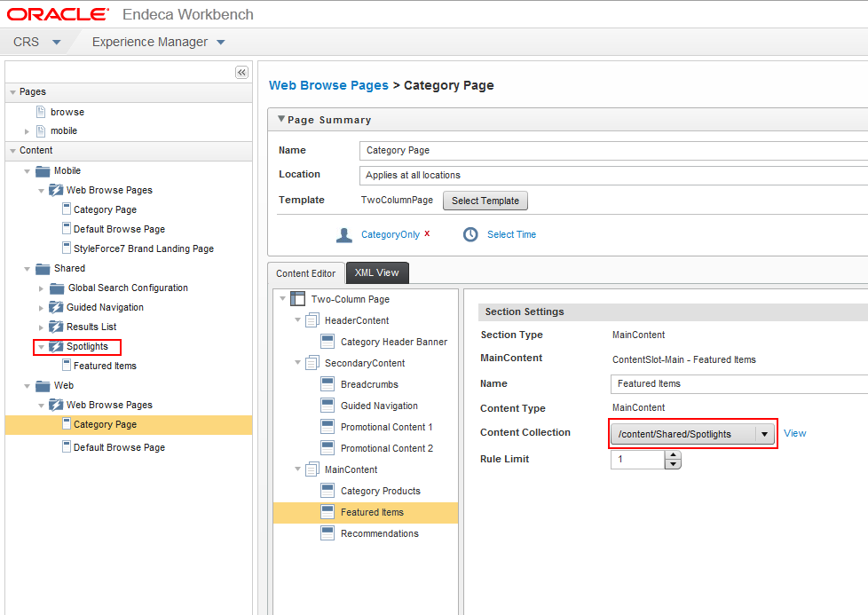Click the Name field containing Featured Items
This screenshot has height=615, width=868.
click(739, 383)
